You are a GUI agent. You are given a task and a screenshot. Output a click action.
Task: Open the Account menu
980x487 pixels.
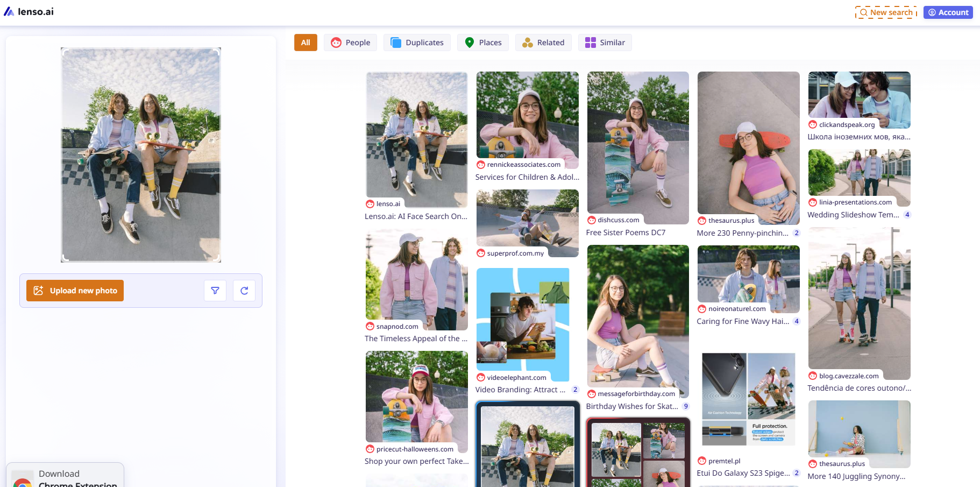tap(948, 12)
